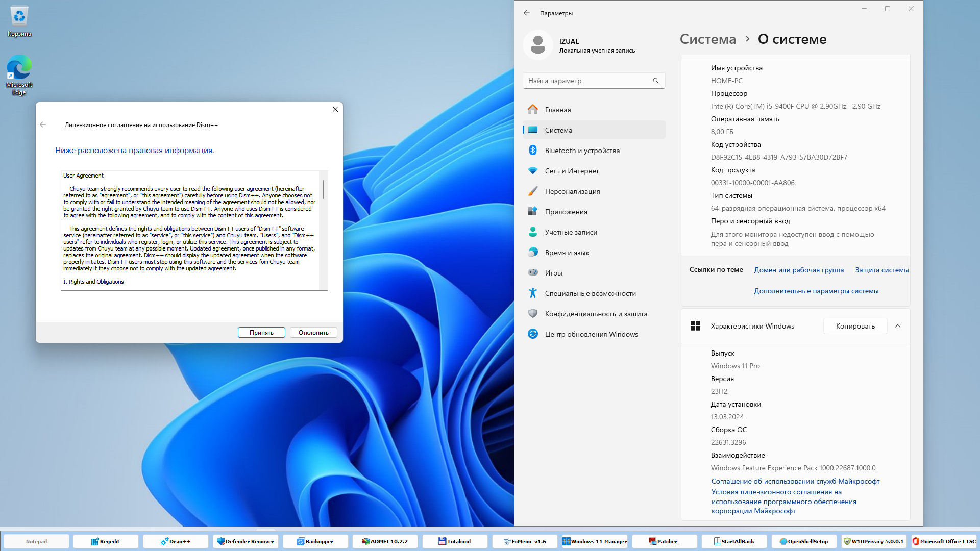The width and height of the screenshot is (980, 551).
Task: Open Защита системы link
Action: coord(882,270)
